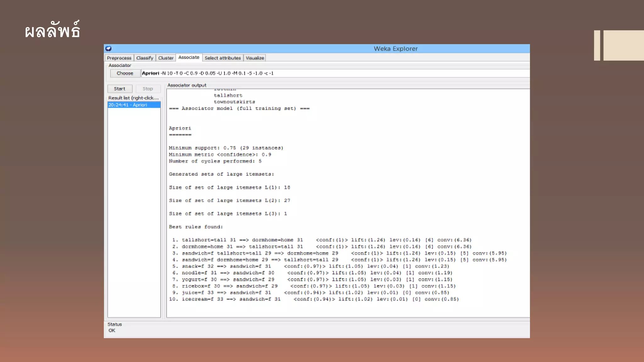
Task: Click the Weka Explorer title bar
Action: click(x=395, y=48)
